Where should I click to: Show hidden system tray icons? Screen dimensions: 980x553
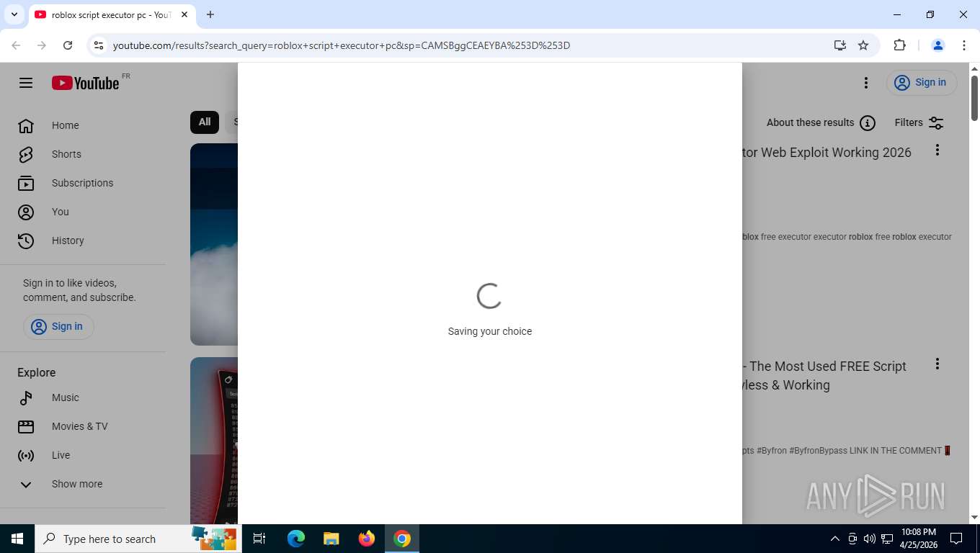click(x=835, y=539)
